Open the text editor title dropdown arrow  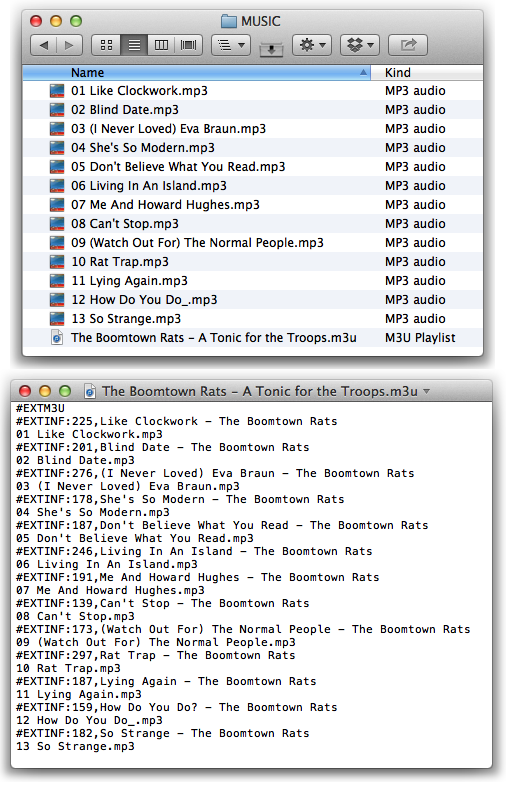click(427, 391)
